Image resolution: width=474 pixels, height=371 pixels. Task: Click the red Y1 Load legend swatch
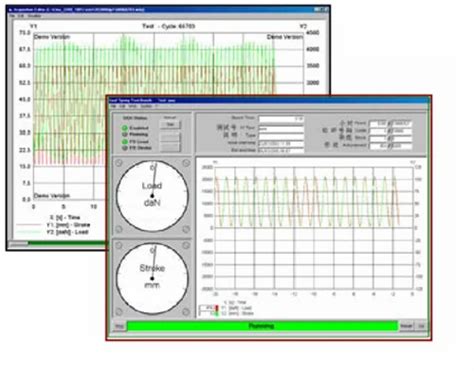click(x=216, y=308)
